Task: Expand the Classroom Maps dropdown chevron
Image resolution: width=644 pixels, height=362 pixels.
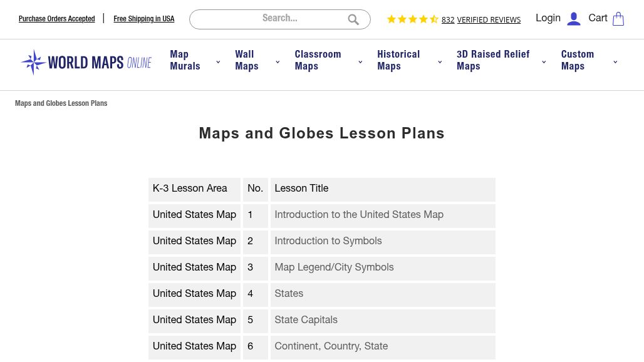Action: pyautogui.click(x=360, y=62)
